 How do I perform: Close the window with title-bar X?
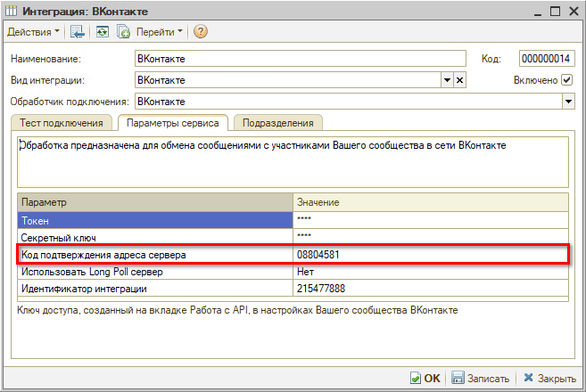point(574,12)
